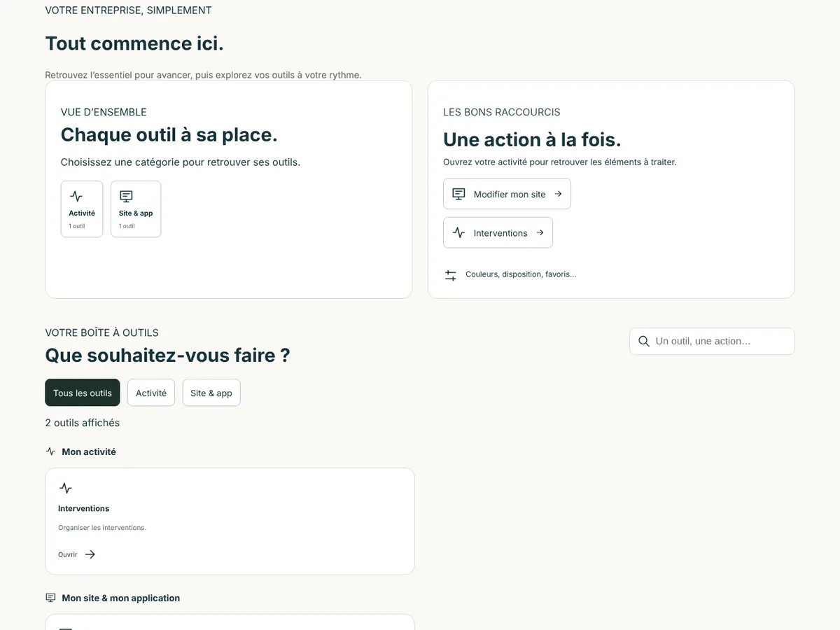
Task: Open the Interventions shortcut text
Action: [x=500, y=232]
